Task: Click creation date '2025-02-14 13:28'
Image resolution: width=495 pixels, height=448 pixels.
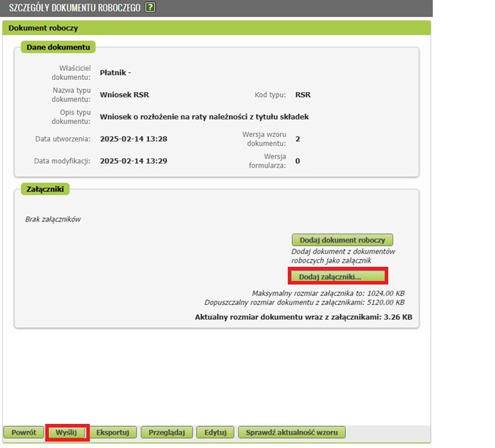Action: tap(134, 139)
